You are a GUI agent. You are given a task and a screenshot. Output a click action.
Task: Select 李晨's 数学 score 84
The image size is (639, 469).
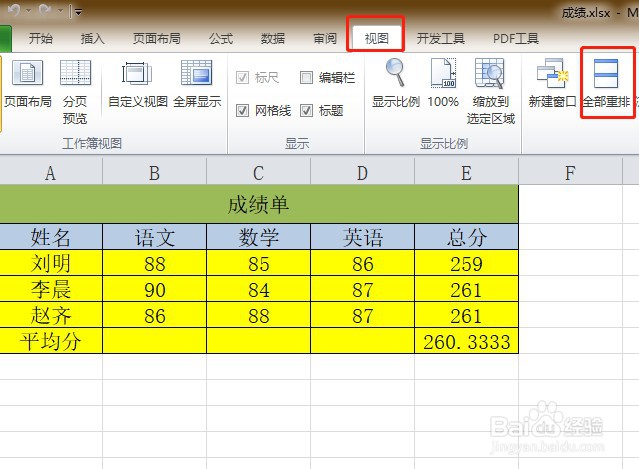click(x=258, y=289)
